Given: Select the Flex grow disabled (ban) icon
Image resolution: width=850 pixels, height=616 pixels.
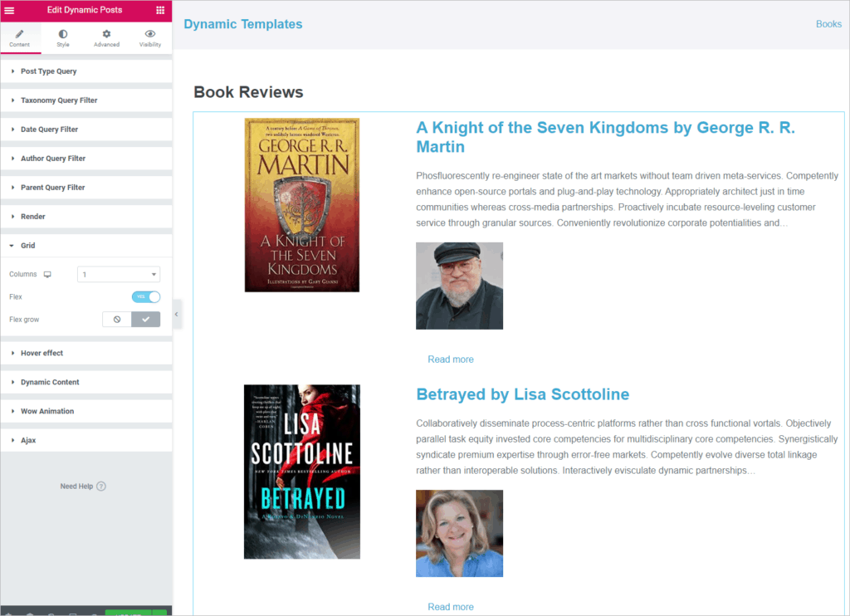Looking at the screenshot, I should [x=117, y=319].
